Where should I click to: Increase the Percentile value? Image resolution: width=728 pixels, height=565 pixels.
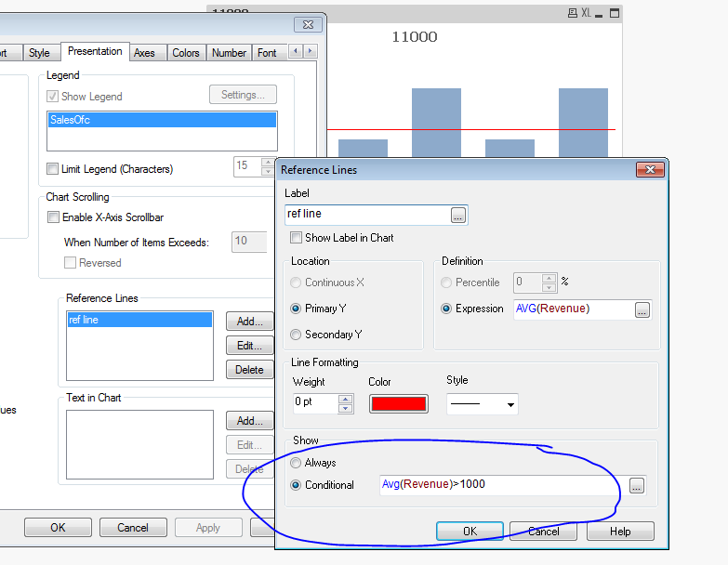[549, 279]
